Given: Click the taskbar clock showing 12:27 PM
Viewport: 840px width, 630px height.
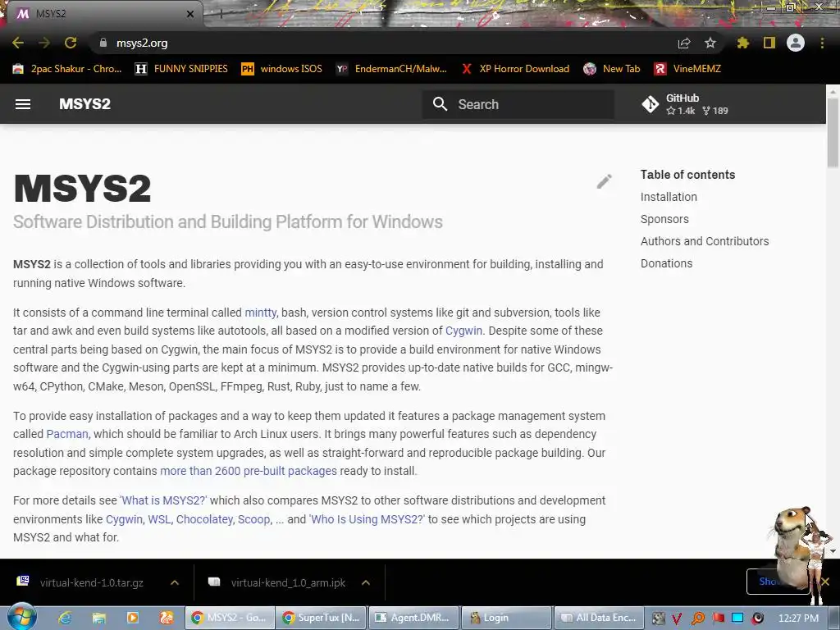Looking at the screenshot, I should 798,618.
